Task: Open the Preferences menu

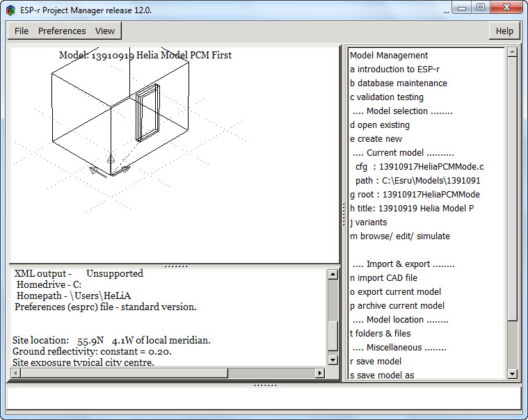Action: [x=62, y=31]
